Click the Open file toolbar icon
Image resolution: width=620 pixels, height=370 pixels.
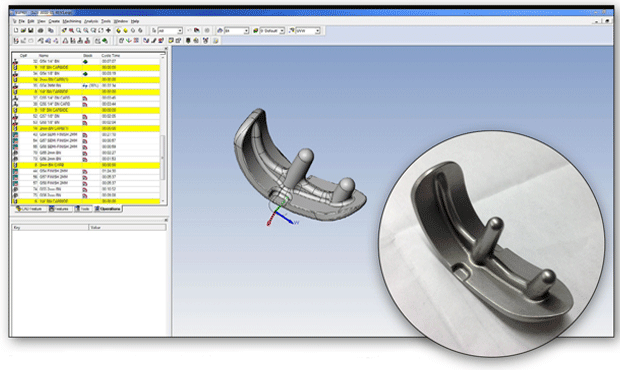pos(23,30)
